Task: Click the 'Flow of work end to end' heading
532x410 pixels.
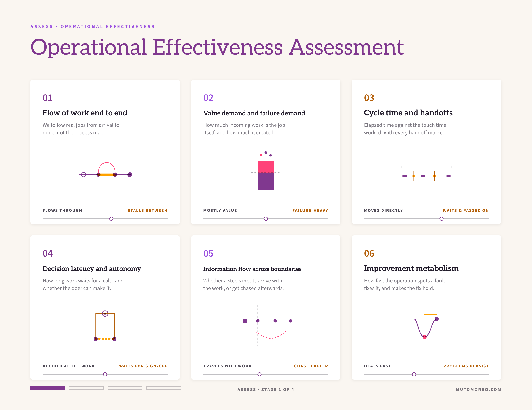Action: [x=85, y=113]
